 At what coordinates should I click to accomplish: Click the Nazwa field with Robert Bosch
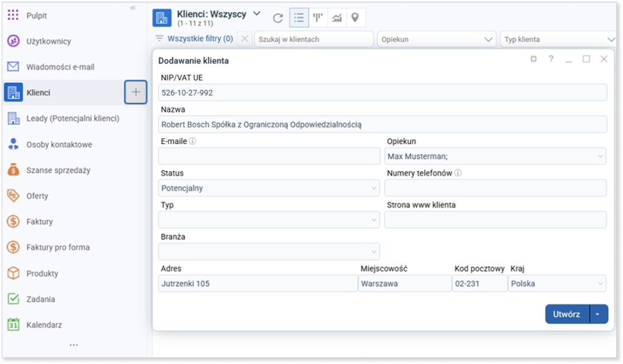[x=383, y=124]
